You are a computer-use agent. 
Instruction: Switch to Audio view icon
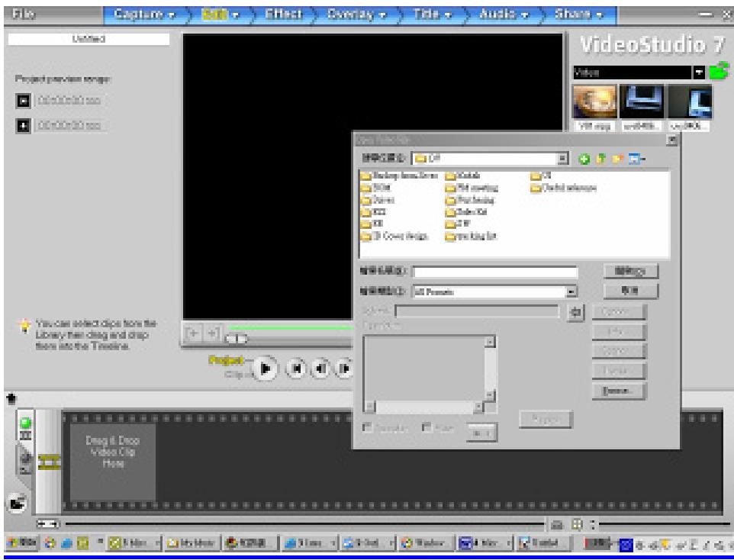(25, 460)
